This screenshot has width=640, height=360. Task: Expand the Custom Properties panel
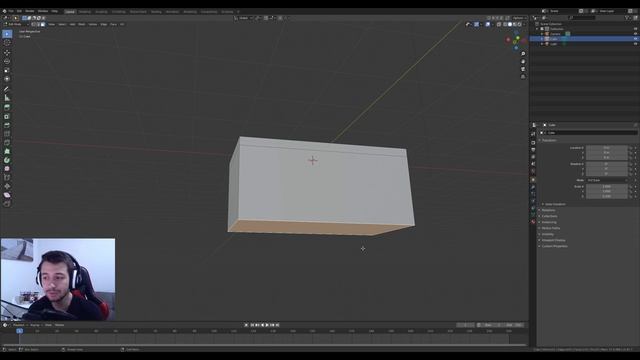[554, 246]
